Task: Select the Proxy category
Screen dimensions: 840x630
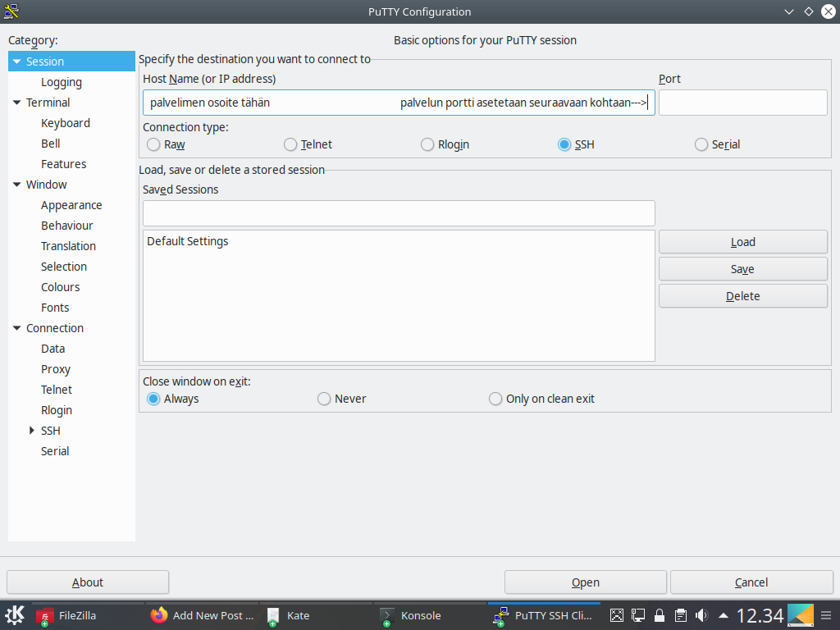Action: point(56,369)
